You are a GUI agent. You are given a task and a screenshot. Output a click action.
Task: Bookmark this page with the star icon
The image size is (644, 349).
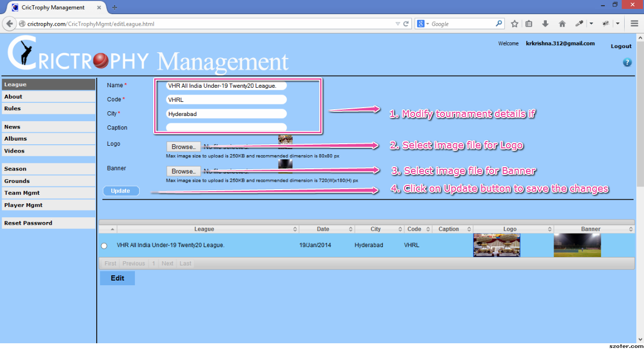point(514,24)
